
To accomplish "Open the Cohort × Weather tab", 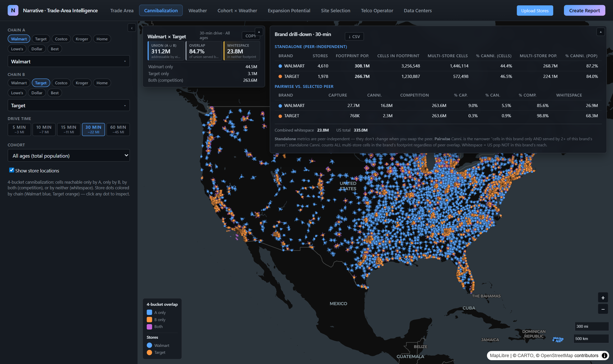I will [x=237, y=10].
